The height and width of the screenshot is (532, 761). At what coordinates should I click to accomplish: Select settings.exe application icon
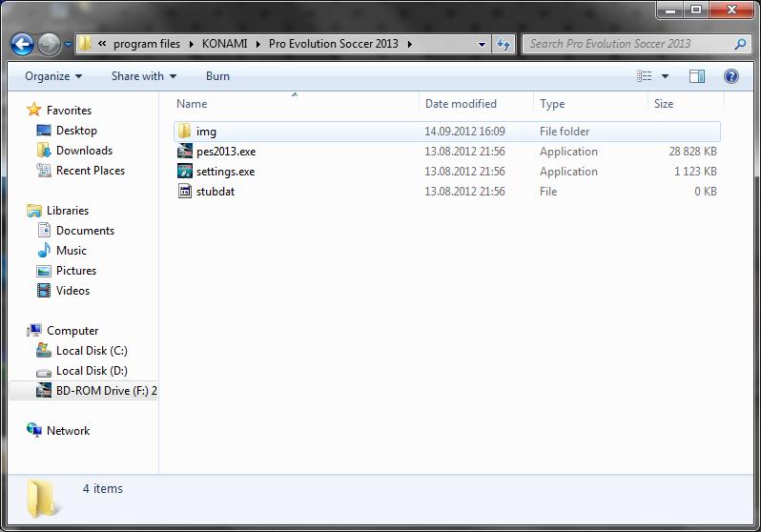(184, 171)
